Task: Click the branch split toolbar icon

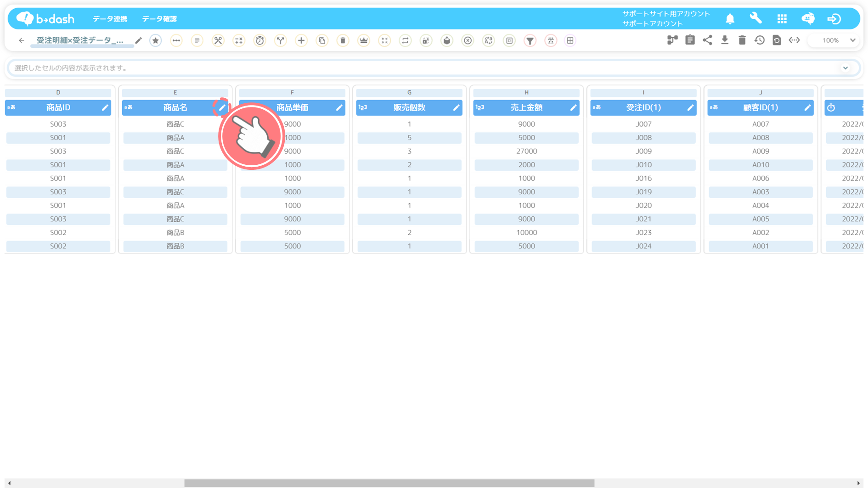Action: tap(281, 40)
